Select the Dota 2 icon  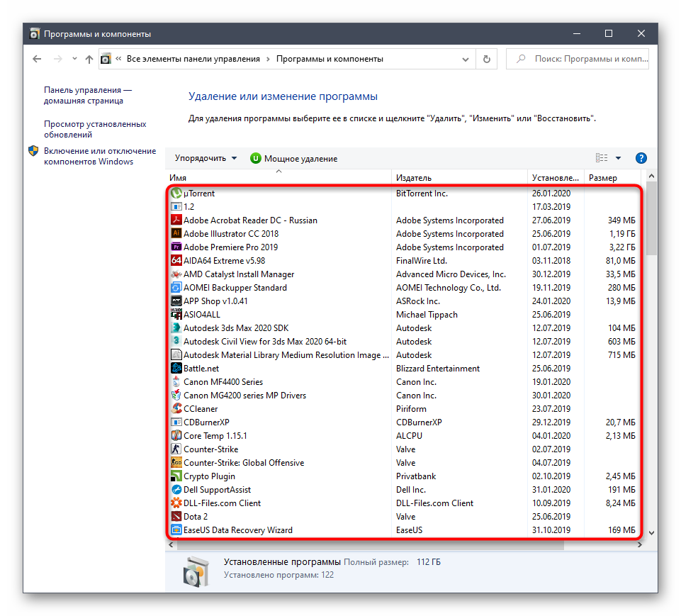(177, 517)
